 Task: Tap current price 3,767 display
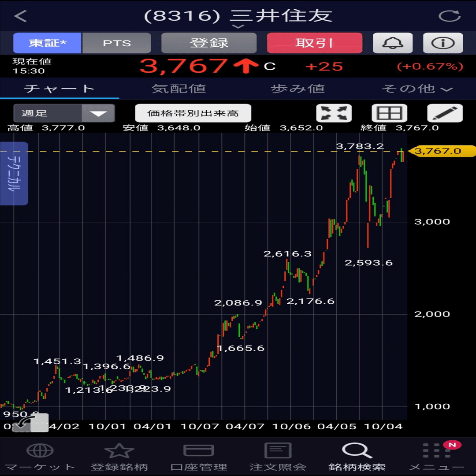(x=184, y=66)
